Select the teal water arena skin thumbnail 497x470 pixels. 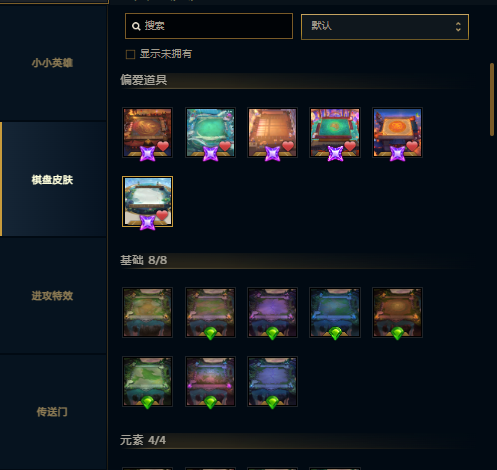click(x=210, y=132)
